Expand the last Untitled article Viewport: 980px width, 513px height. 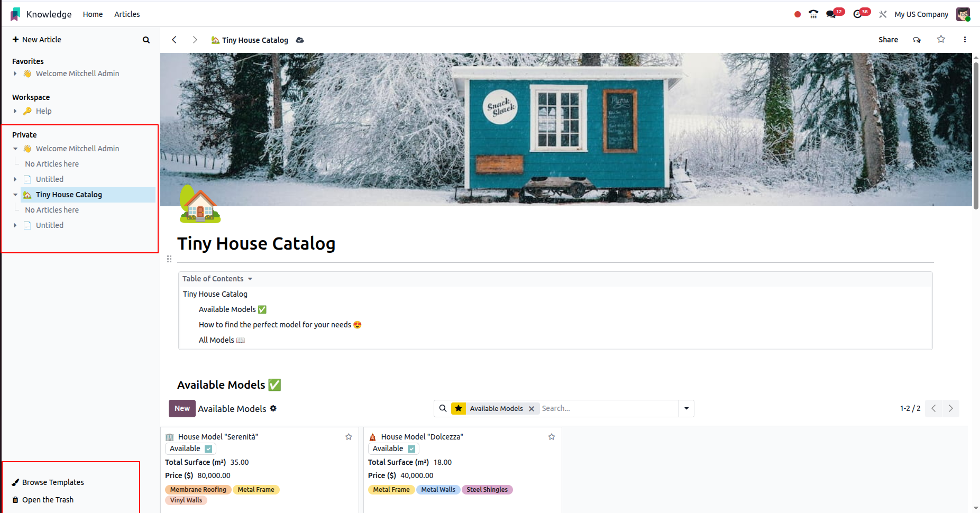(x=15, y=225)
